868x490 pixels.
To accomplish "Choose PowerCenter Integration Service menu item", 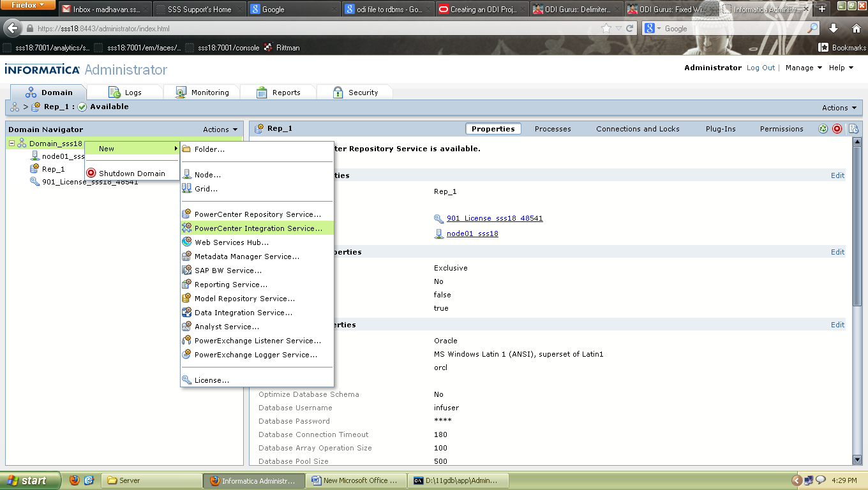I will 257,228.
